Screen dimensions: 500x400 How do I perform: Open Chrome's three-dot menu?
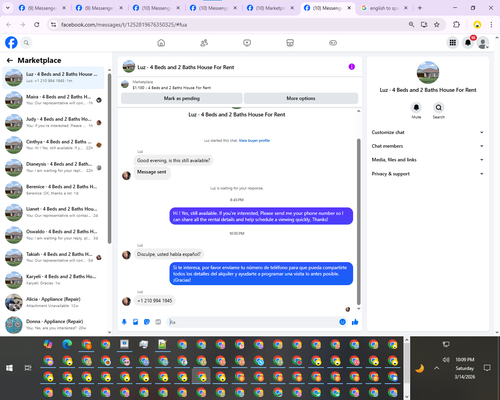pyautogui.click(x=491, y=24)
